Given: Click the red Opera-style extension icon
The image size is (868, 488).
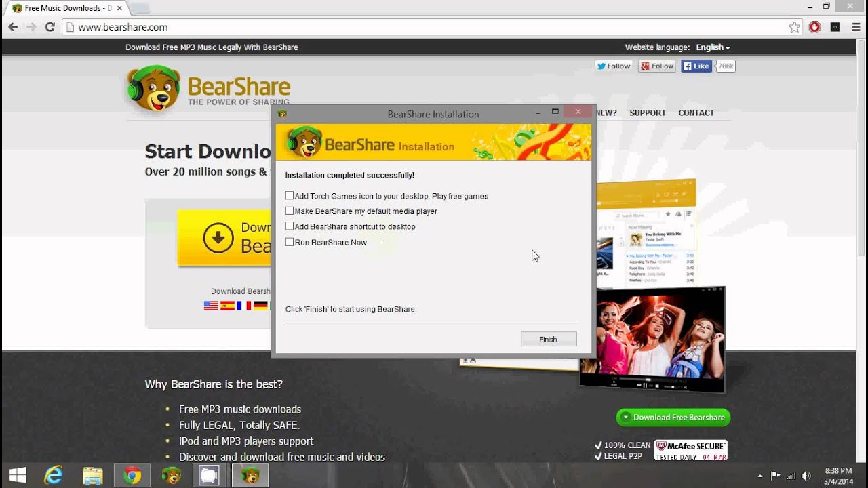Looking at the screenshot, I should point(815,27).
